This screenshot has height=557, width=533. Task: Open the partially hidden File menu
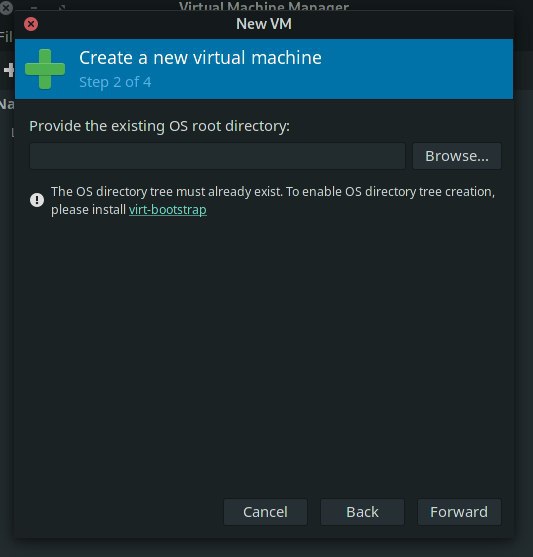pos(6,36)
